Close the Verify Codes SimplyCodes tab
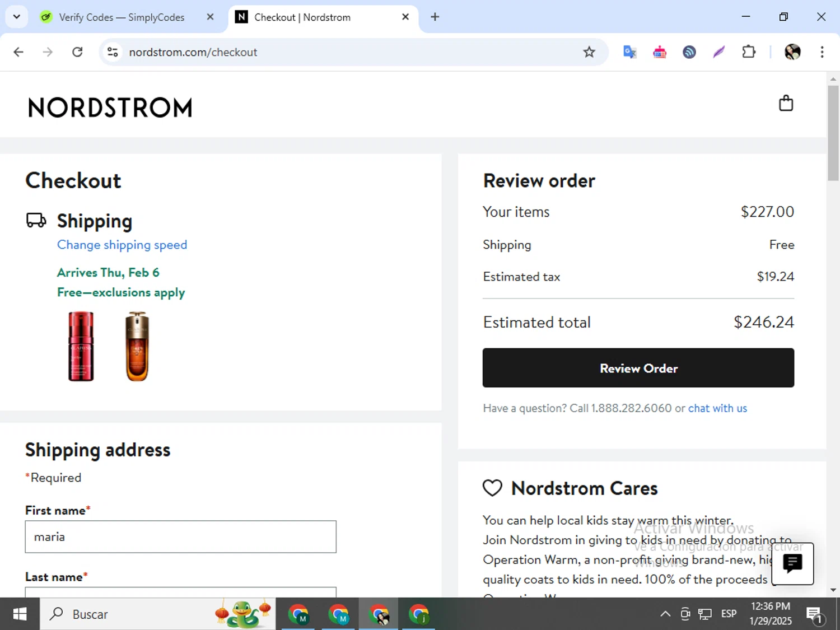 pyautogui.click(x=210, y=17)
